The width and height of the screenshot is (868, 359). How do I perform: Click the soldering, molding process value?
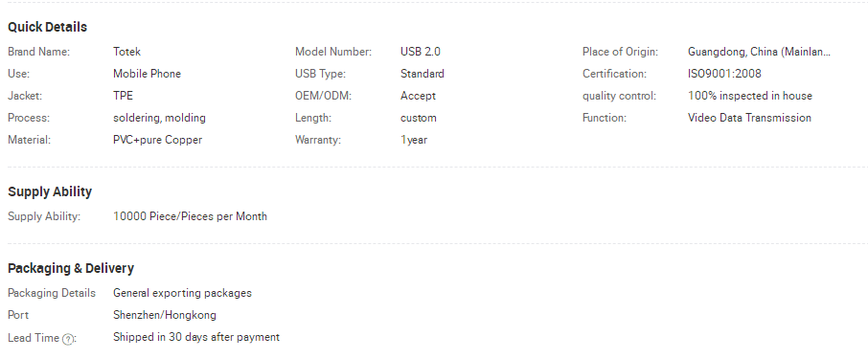[159, 118]
